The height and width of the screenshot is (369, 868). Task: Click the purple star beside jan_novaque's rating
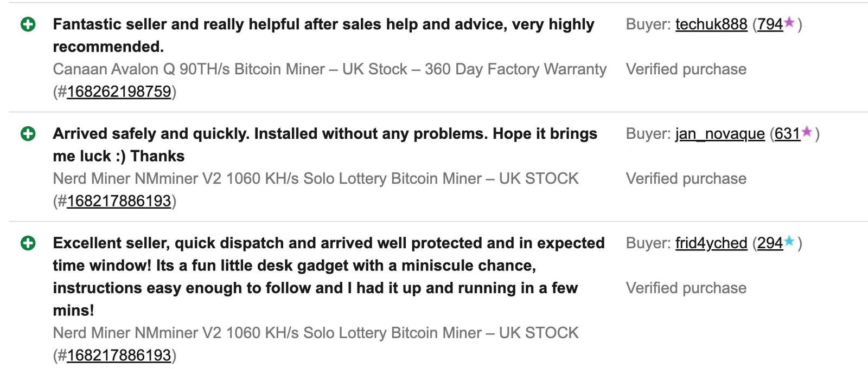[x=807, y=131]
